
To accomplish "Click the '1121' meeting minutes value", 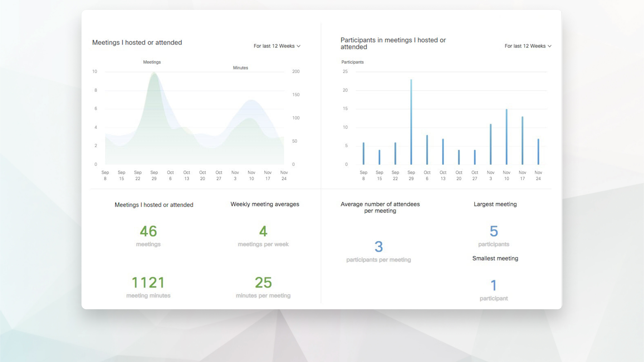I will [148, 282].
